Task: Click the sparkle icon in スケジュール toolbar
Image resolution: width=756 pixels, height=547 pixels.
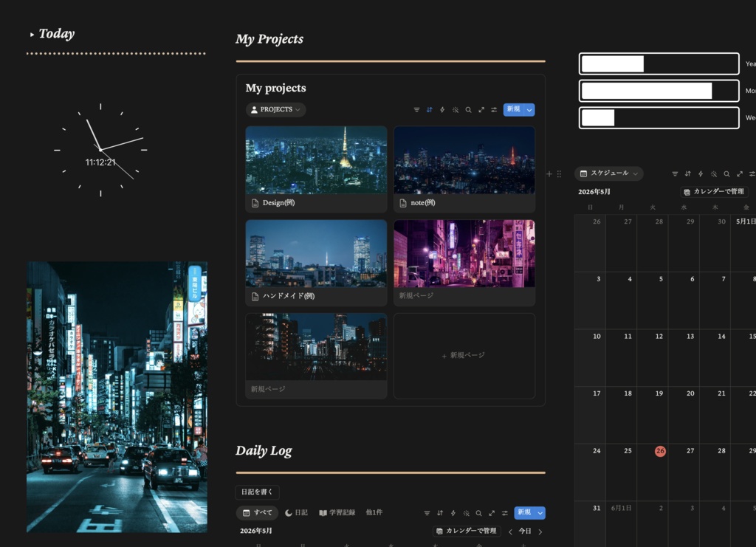Action: click(714, 174)
